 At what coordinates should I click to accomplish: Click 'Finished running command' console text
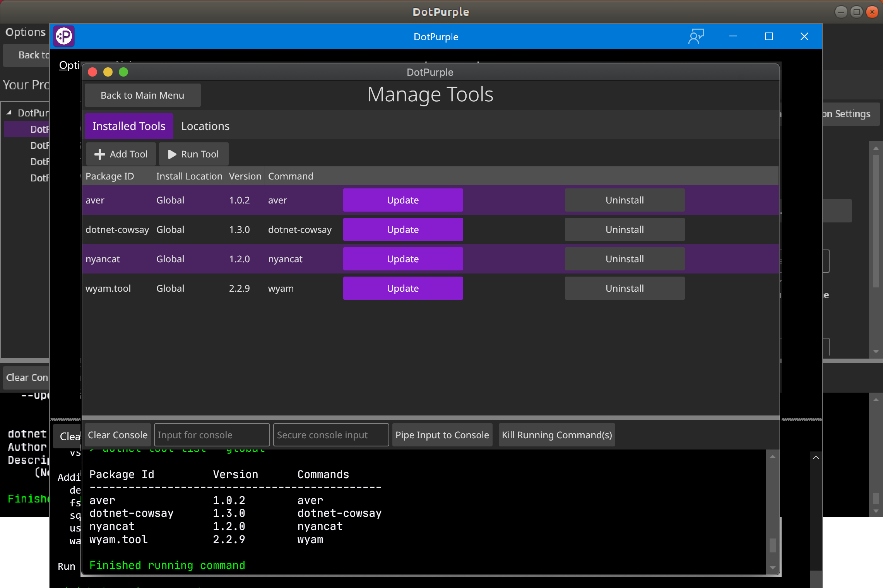(x=167, y=565)
